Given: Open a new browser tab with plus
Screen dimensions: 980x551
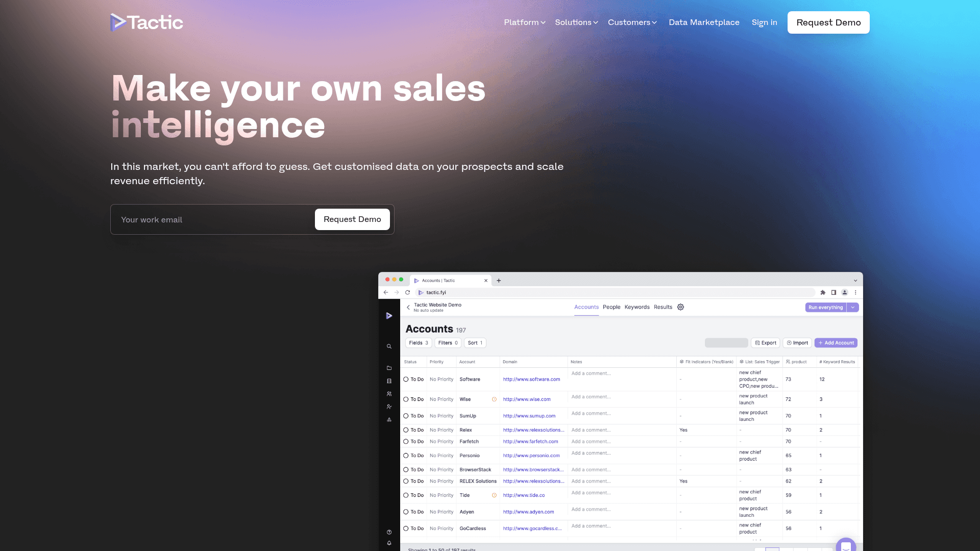Looking at the screenshot, I should point(499,281).
